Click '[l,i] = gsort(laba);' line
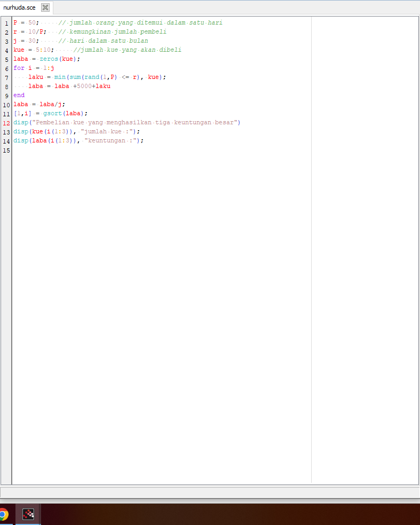Screen dimensions: 420x525 click(51, 113)
